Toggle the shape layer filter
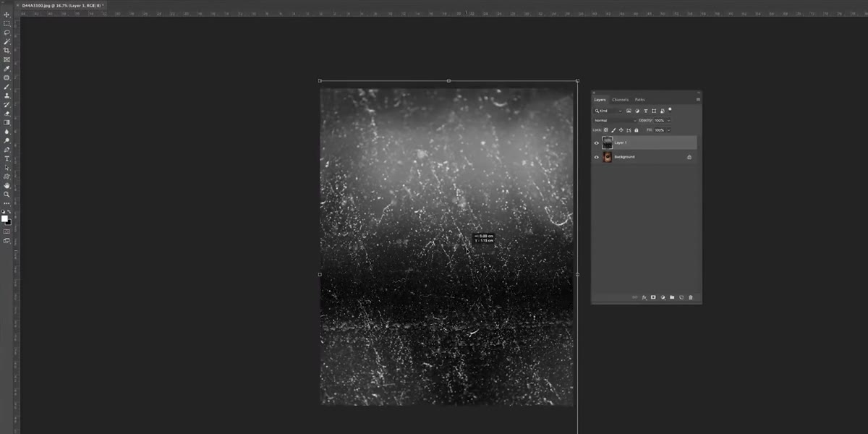Viewport: 868px width, 434px height. pos(654,111)
